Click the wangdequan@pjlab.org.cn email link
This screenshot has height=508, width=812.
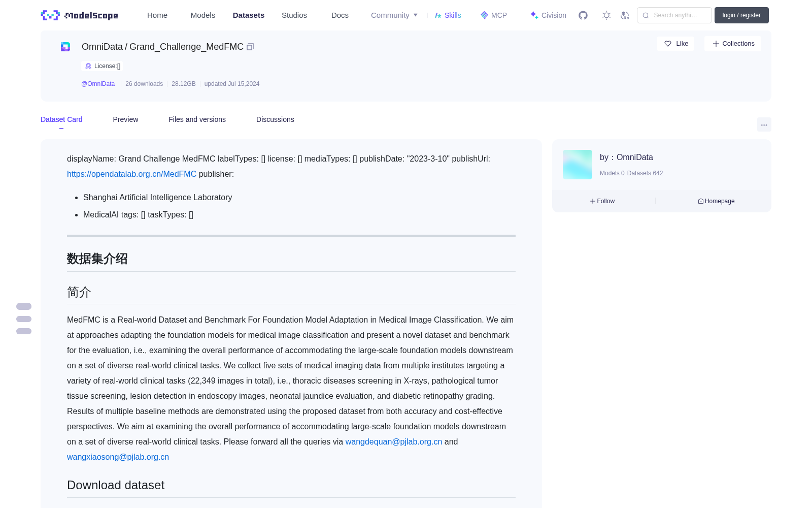click(x=394, y=441)
